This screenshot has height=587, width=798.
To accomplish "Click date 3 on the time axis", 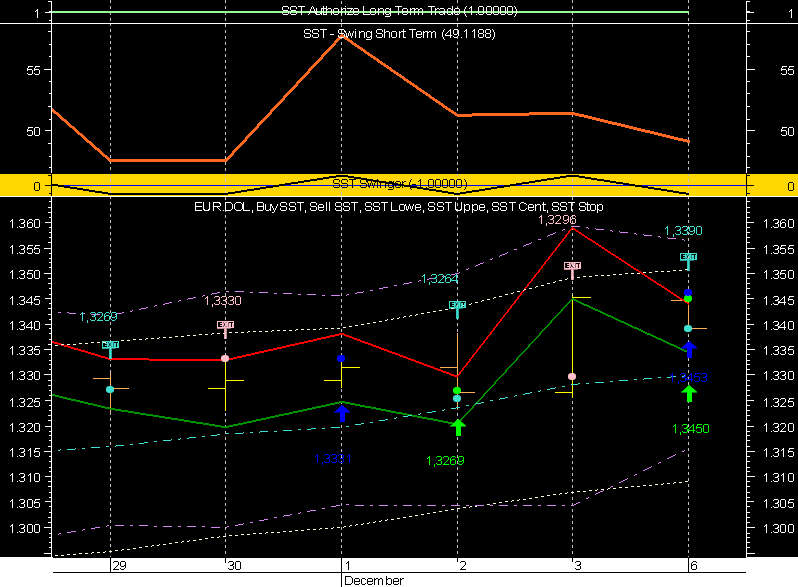I will point(578,566).
